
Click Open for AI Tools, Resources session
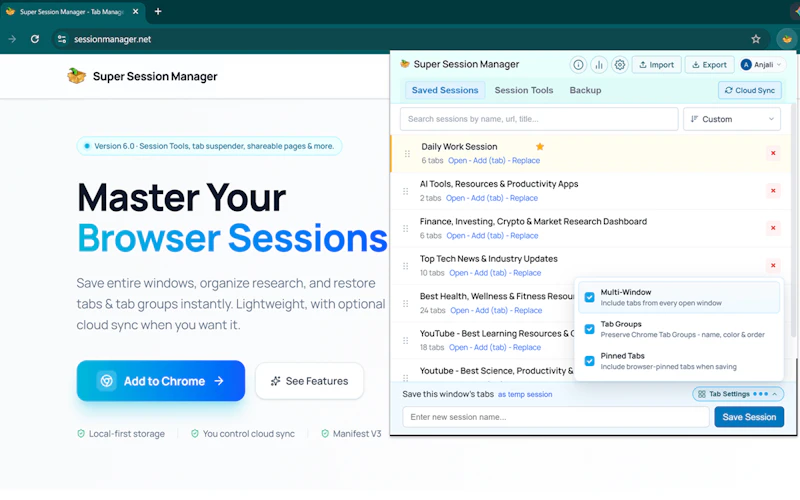coord(455,198)
